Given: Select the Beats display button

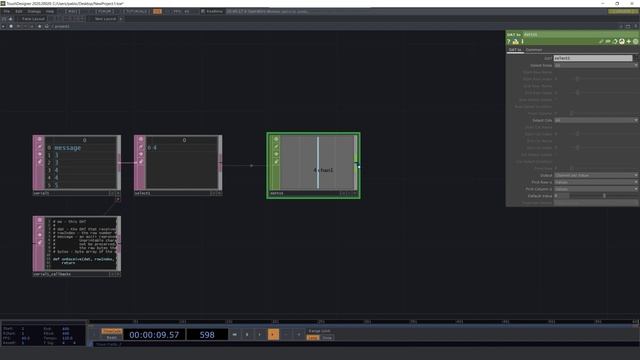Looking at the screenshot, I should pos(112,338).
